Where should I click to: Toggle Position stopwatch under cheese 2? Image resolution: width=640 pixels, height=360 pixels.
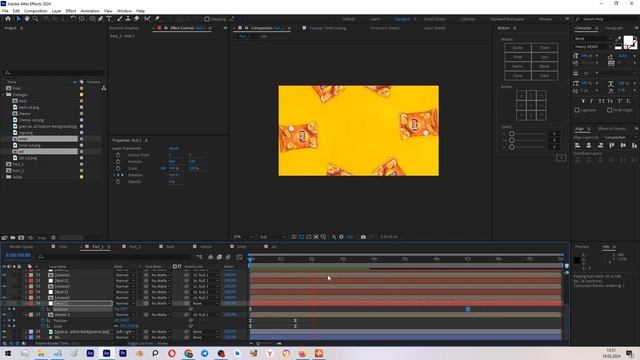click(43, 320)
